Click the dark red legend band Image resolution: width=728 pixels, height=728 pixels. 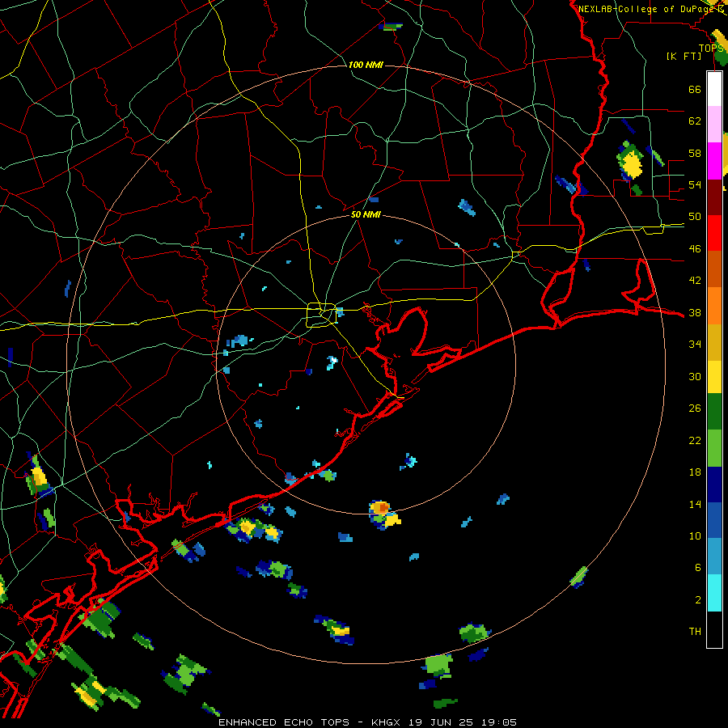[714, 197]
